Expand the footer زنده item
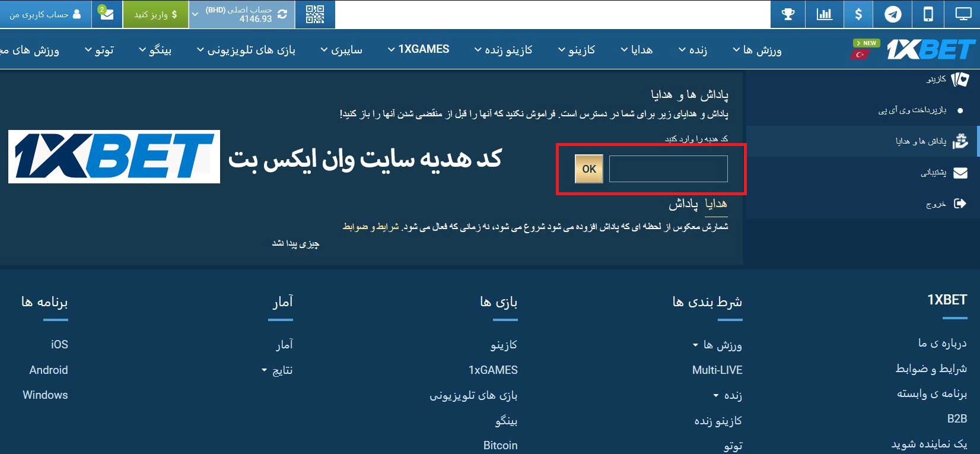Image resolution: width=980 pixels, height=454 pixels. point(727,395)
